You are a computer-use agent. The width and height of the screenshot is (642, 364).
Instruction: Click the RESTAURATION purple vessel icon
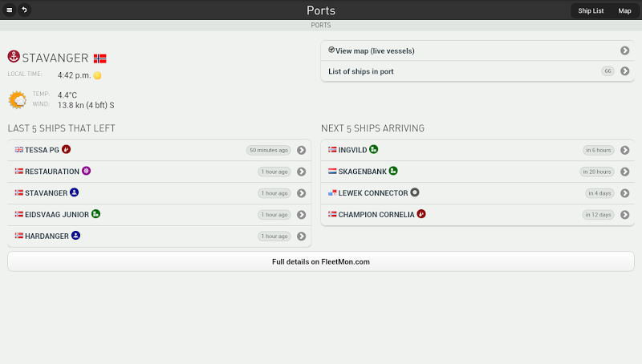(87, 171)
